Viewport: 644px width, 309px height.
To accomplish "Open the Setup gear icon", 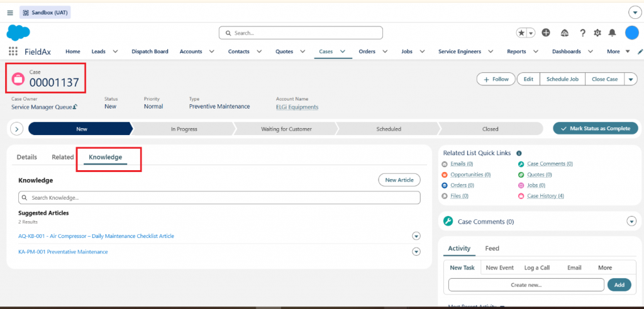I will 597,33.
